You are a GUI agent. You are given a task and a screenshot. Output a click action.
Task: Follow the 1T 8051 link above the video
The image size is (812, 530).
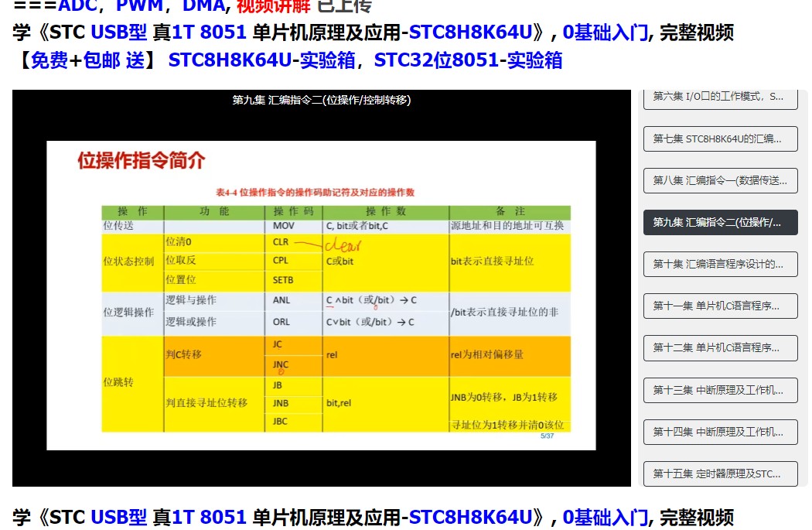[x=209, y=32]
